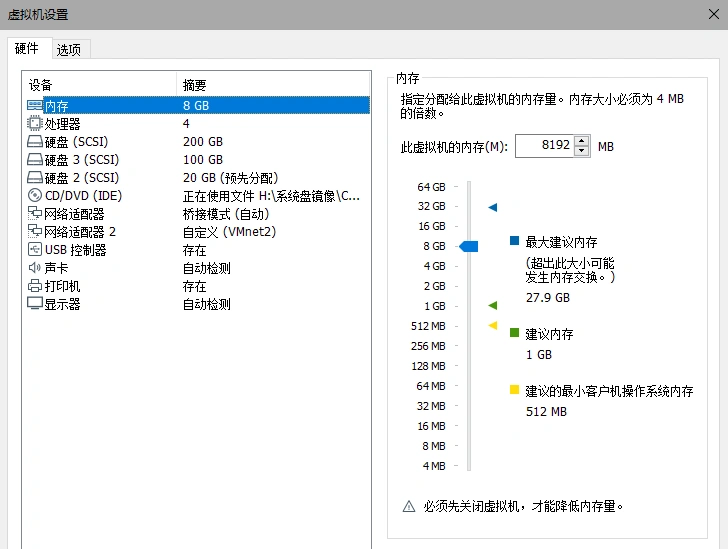Click the 网络适配器 network icon
The height and width of the screenshot is (549, 728).
pos(35,214)
